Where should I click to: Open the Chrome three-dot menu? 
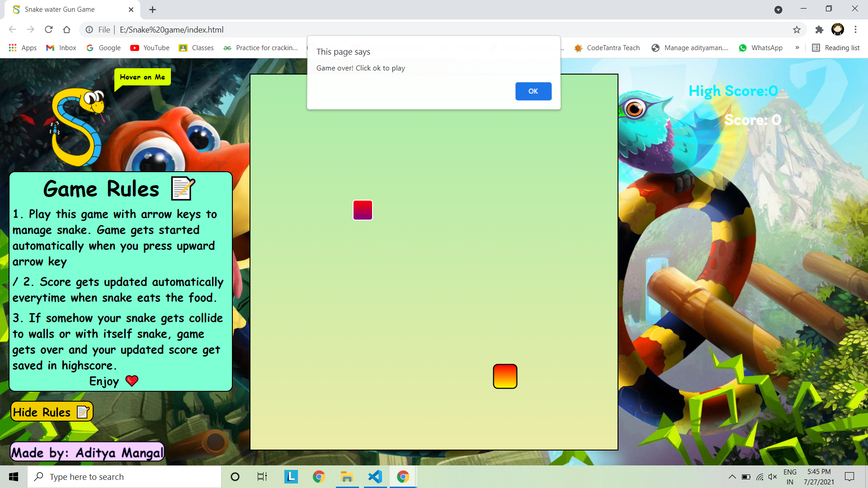coord(855,30)
